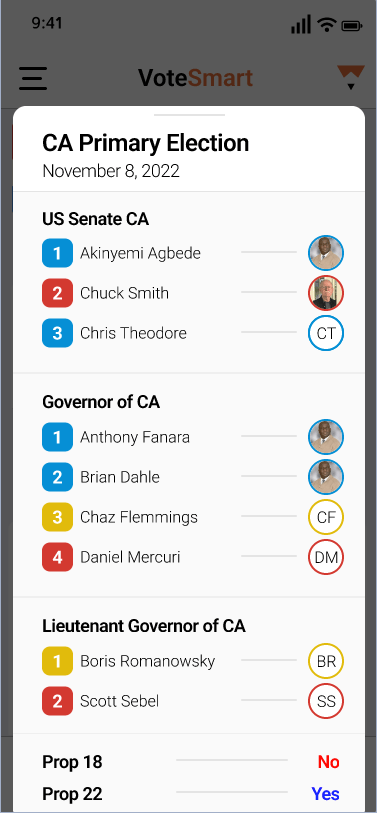Tap the BR initials avatar
Viewport: 377px width, 813px height.
[326, 661]
